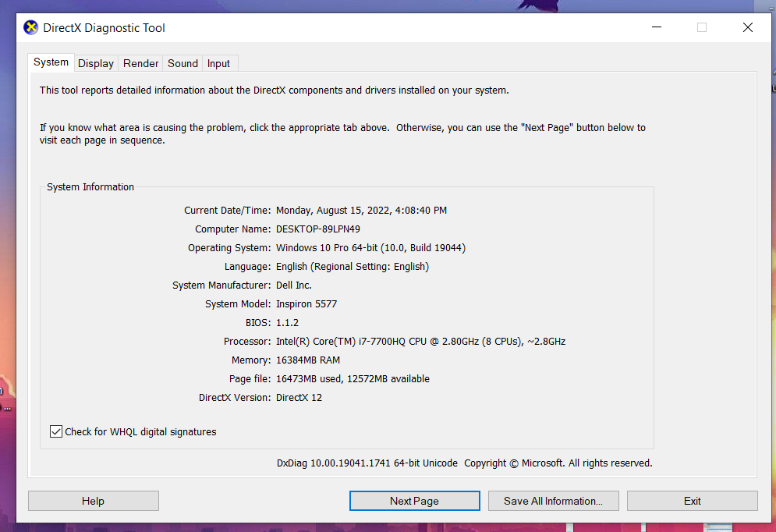The width and height of the screenshot is (776, 532).
Task: Click the DxDiag 10.00.19041.1741 version text
Action: (x=367, y=463)
